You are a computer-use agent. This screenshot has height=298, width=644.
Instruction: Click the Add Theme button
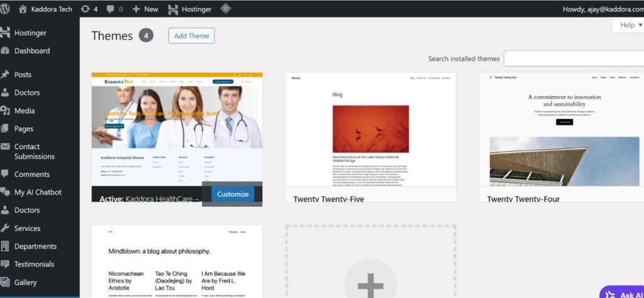click(x=191, y=36)
